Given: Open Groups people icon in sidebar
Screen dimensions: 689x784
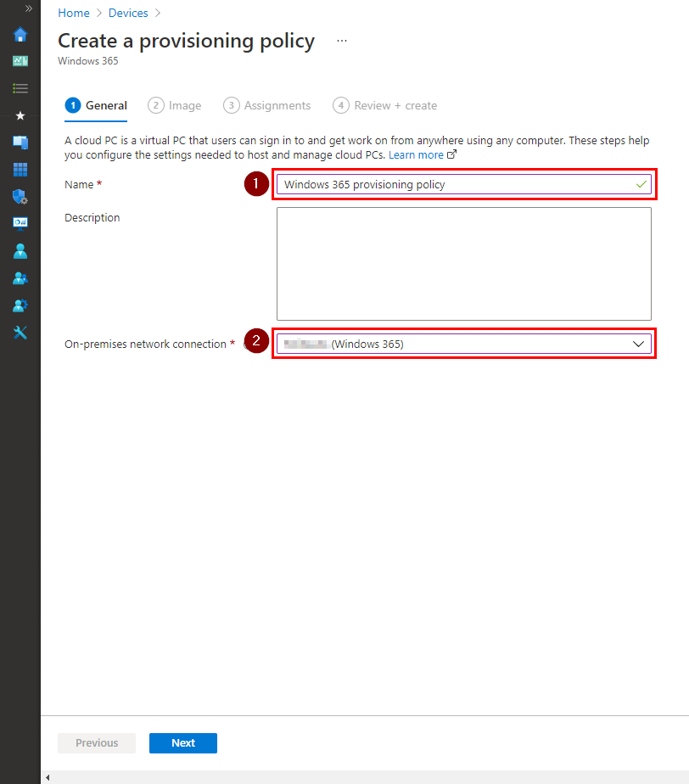Looking at the screenshot, I should tap(20, 278).
